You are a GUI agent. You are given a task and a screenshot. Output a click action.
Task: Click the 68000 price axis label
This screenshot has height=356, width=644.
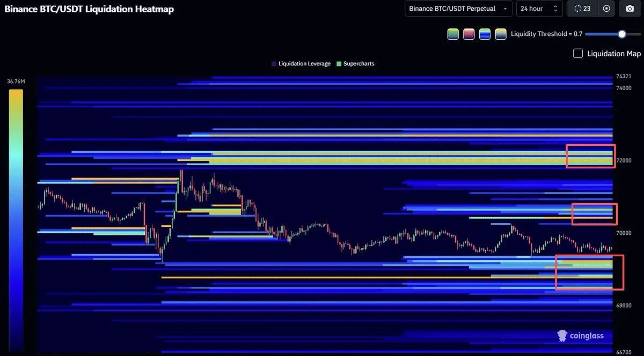point(624,306)
